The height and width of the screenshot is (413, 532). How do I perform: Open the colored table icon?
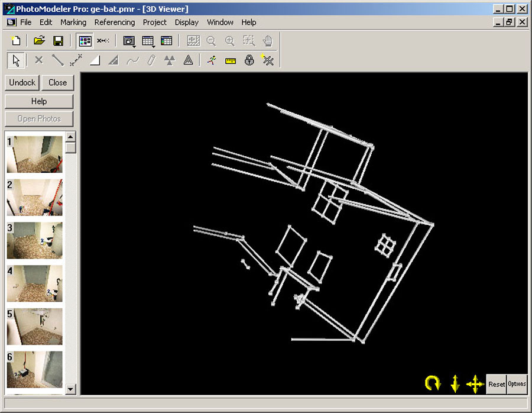click(166, 41)
